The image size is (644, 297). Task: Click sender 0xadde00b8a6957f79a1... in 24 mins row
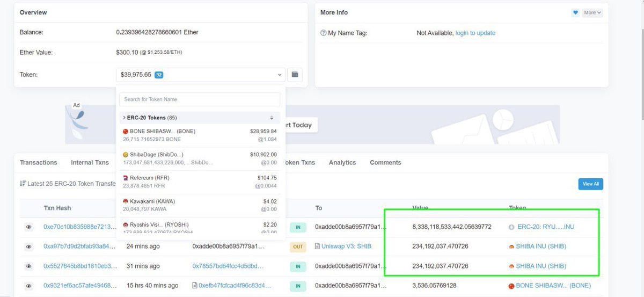point(228,247)
